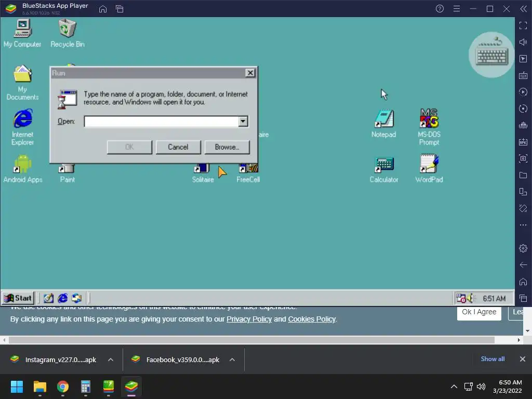Screen dimensions: 532x399
Task: Launch Calculator desktop shortcut
Action: (384, 170)
